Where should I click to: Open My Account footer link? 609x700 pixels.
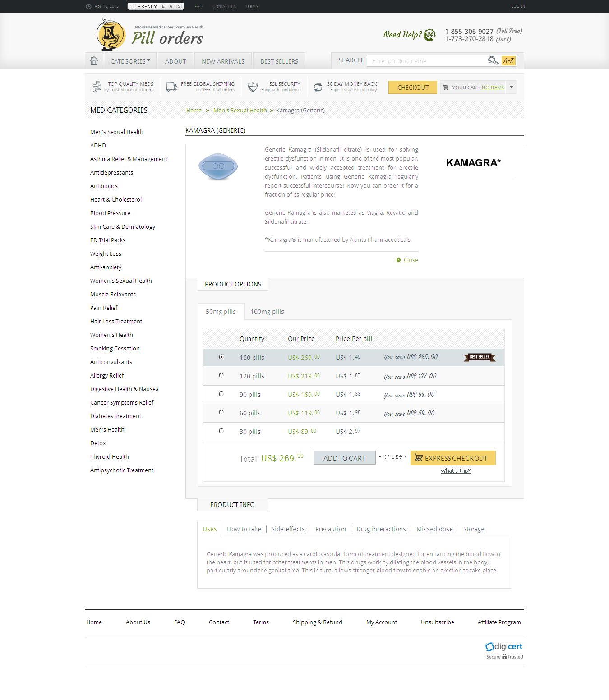(x=382, y=622)
